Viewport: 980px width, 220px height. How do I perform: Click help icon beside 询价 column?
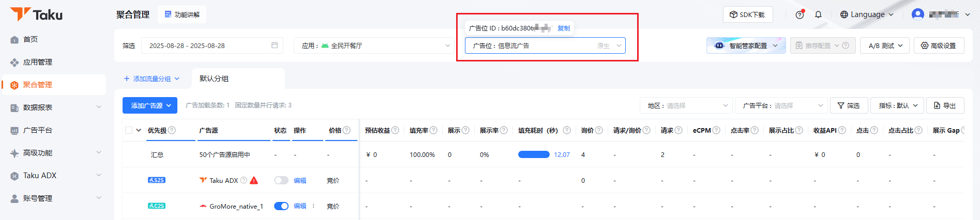[599, 130]
